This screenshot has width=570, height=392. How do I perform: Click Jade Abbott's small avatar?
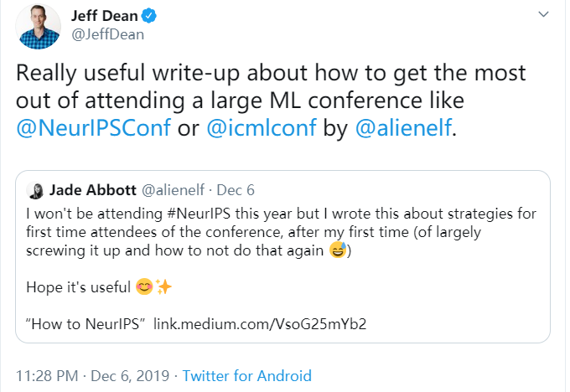35,189
